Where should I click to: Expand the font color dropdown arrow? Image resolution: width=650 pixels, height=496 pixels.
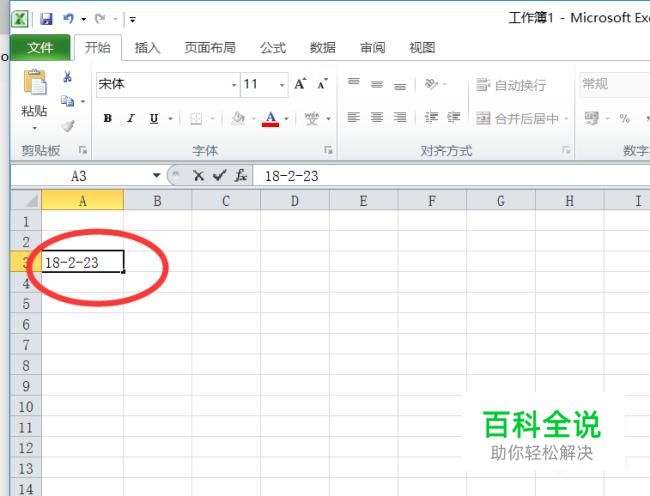[x=286, y=119]
